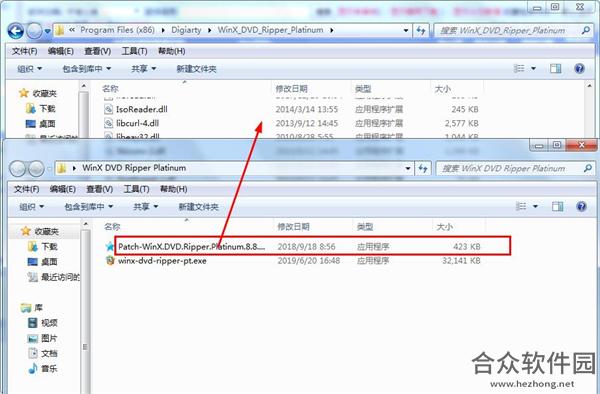Open 工具(T) menu in front window
Image resolution: width=600 pixels, height=394 pixels.
coord(136,189)
